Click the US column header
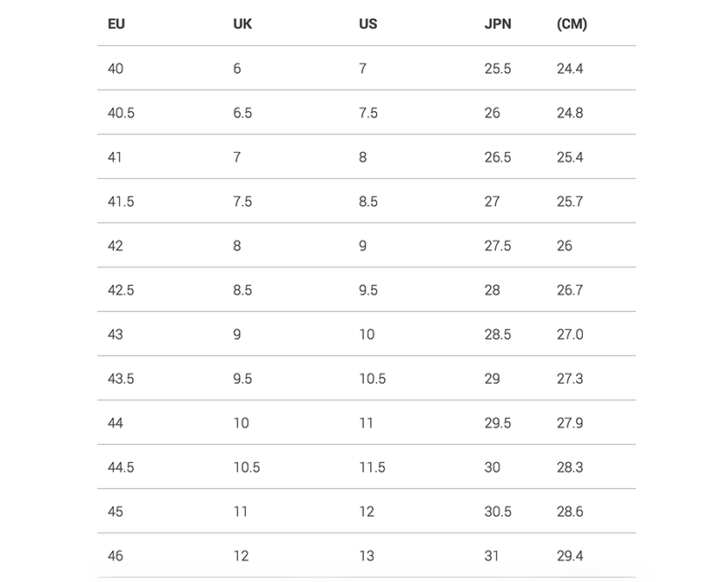The height and width of the screenshot is (582, 728). (368, 24)
